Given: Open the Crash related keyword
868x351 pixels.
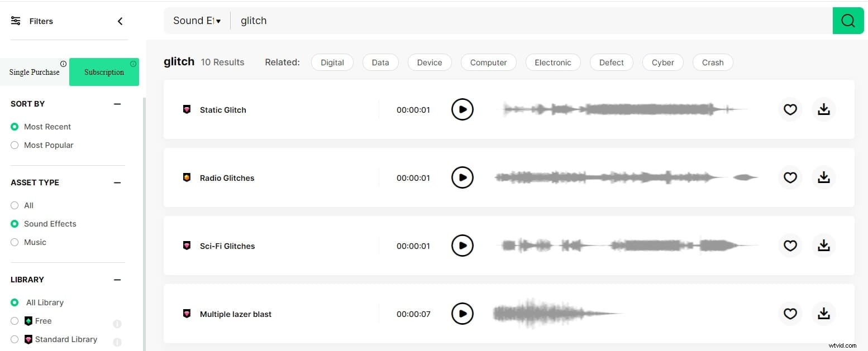Looking at the screenshot, I should [712, 62].
